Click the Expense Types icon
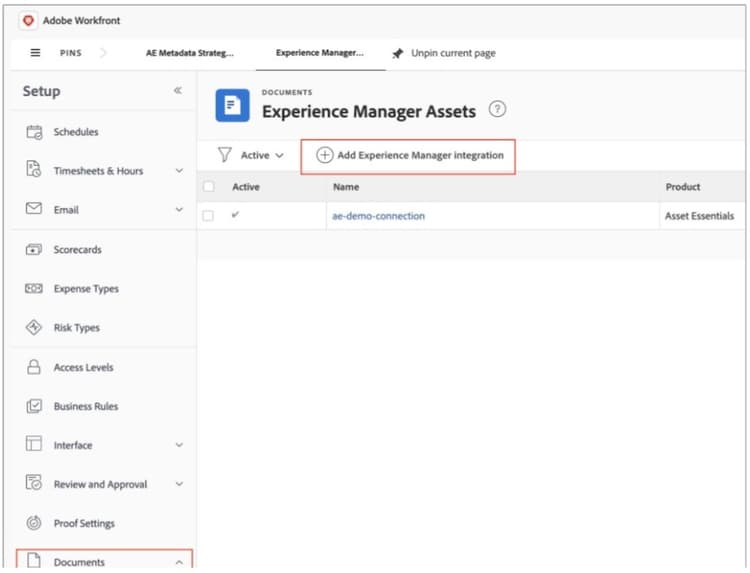 34,289
